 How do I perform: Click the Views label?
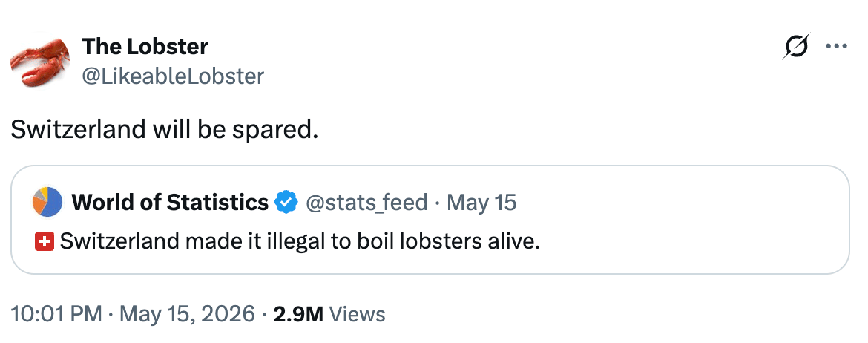click(357, 314)
